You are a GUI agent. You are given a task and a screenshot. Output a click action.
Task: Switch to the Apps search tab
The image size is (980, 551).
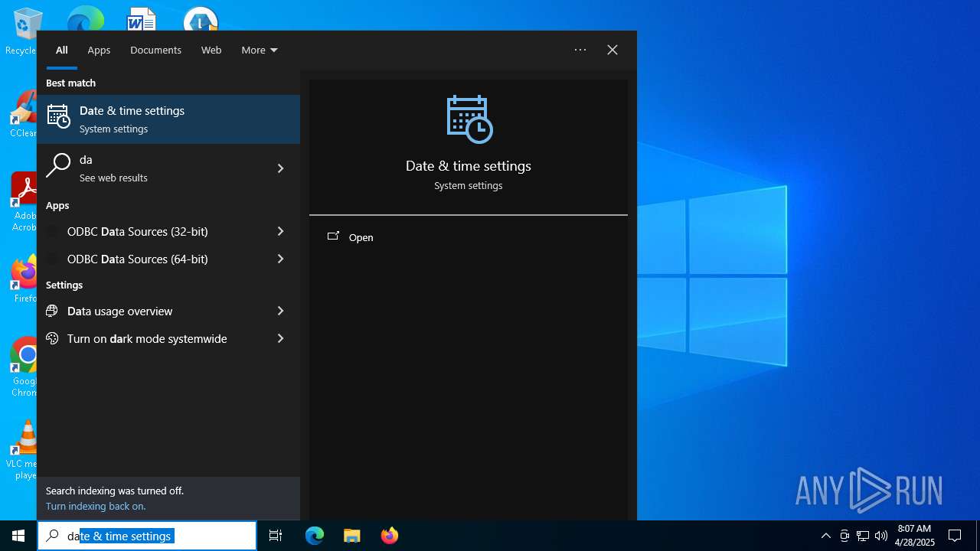[99, 50]
